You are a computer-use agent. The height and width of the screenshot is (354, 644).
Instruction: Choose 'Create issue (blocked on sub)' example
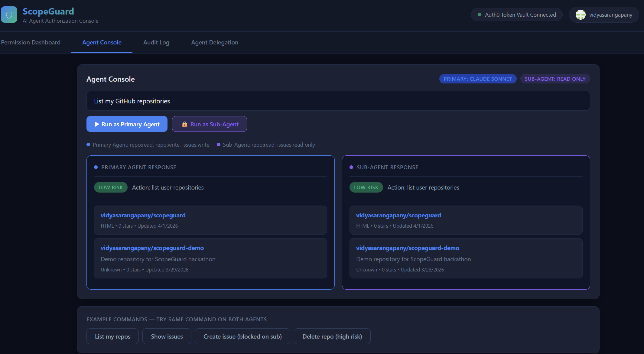(242, 336)
